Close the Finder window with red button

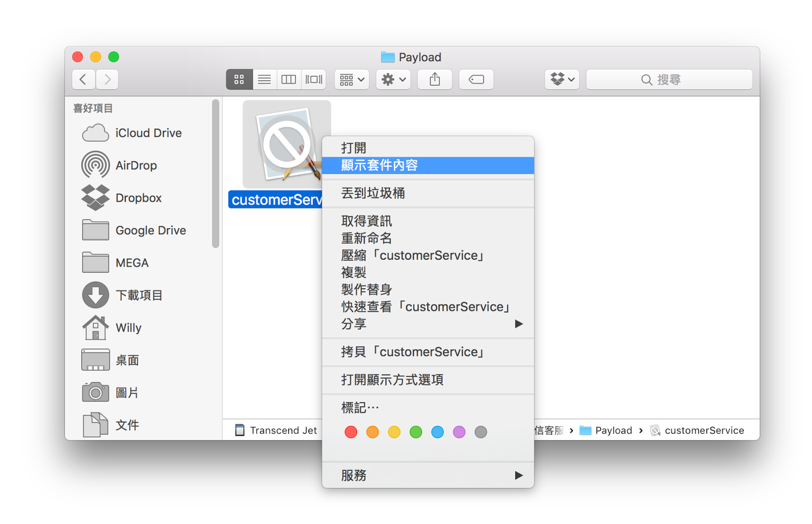click(78, 57)
